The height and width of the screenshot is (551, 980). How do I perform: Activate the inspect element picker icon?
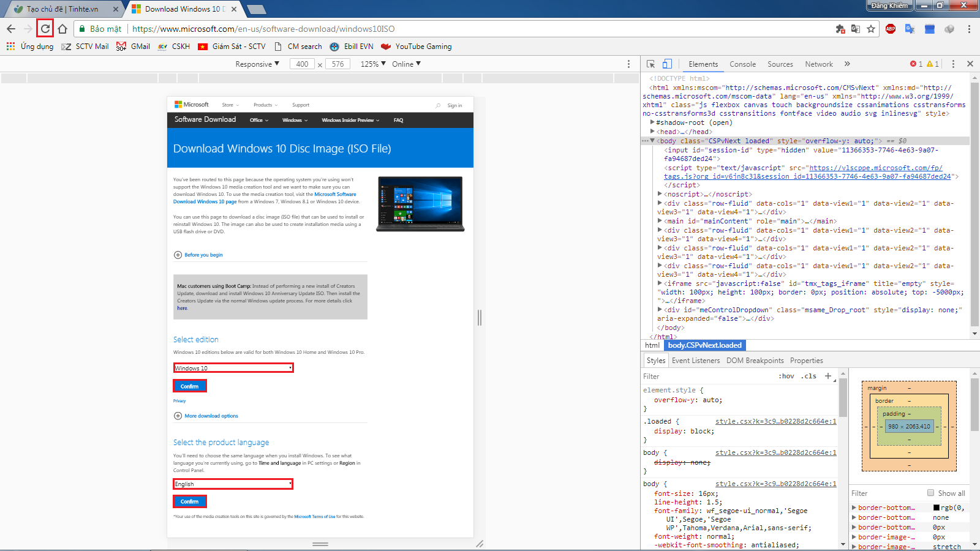(x=650, y=64)
